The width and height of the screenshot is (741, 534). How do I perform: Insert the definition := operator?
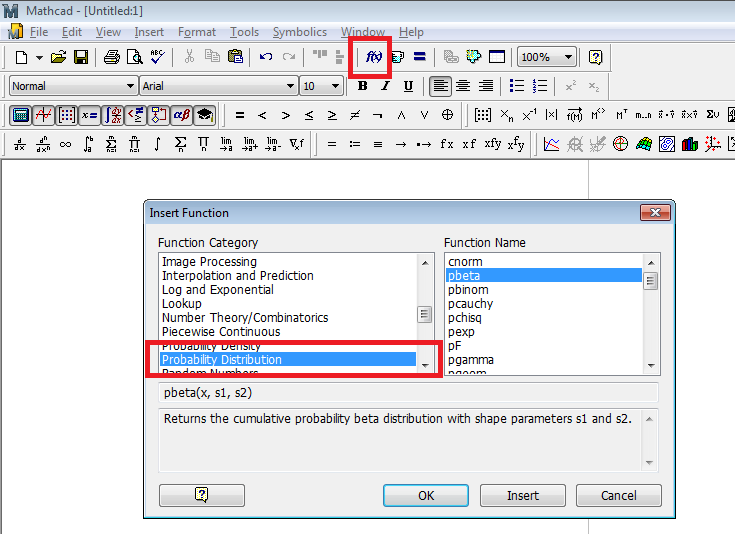(354, 144)
